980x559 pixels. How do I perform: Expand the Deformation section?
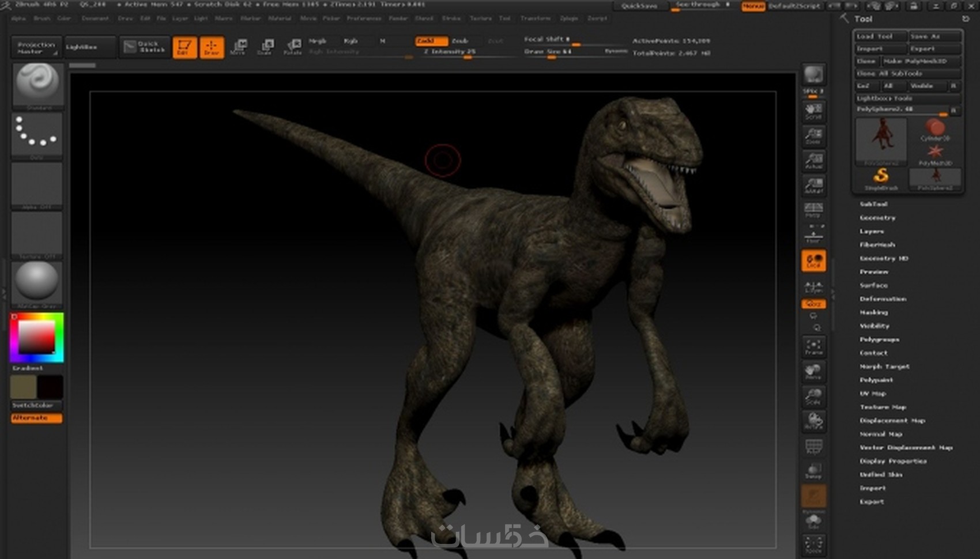tap(883, 299)
